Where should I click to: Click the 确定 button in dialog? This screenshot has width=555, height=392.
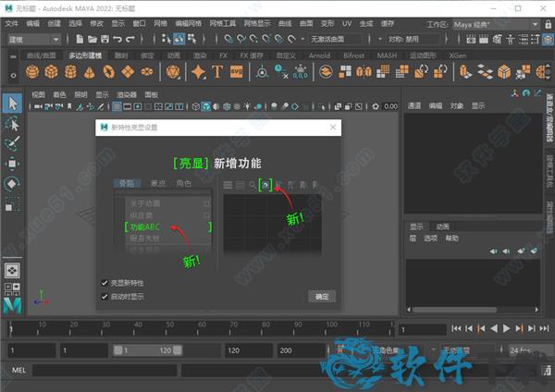(x=322, y=297)
